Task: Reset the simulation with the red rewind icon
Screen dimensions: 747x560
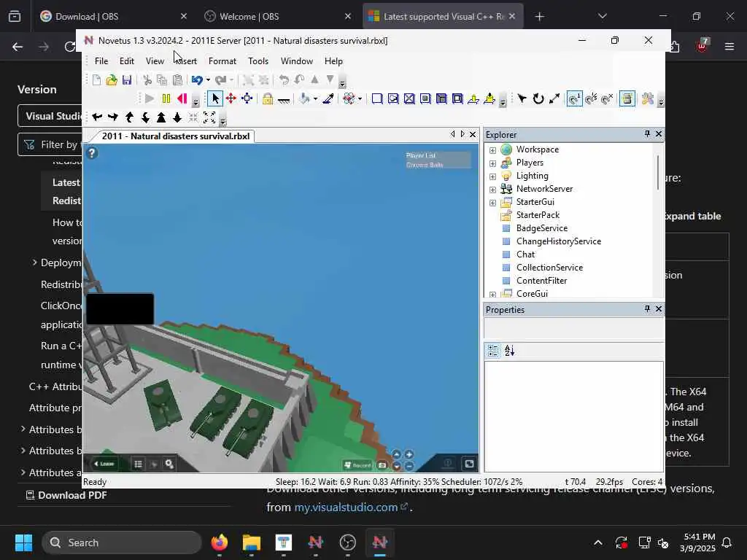Action: coord(182,98)
